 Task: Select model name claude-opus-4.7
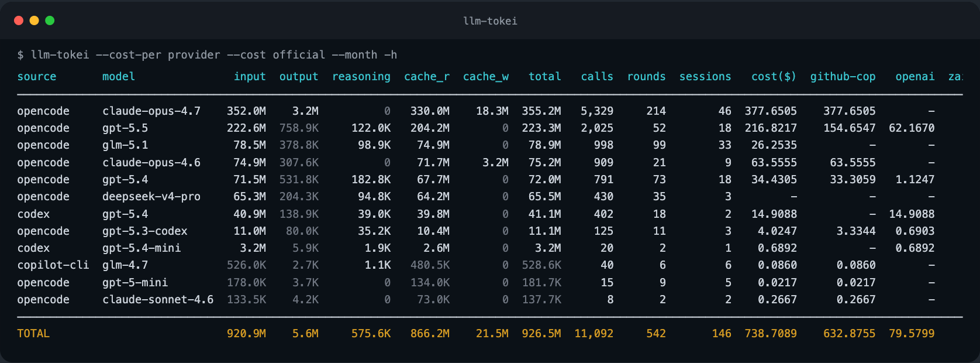tap(151, 111)
